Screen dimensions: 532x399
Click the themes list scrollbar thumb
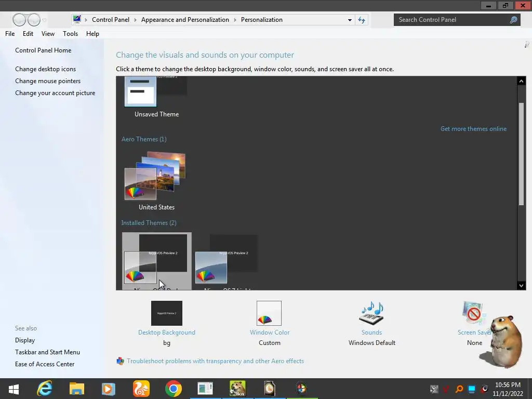click(x=521, y=154)
